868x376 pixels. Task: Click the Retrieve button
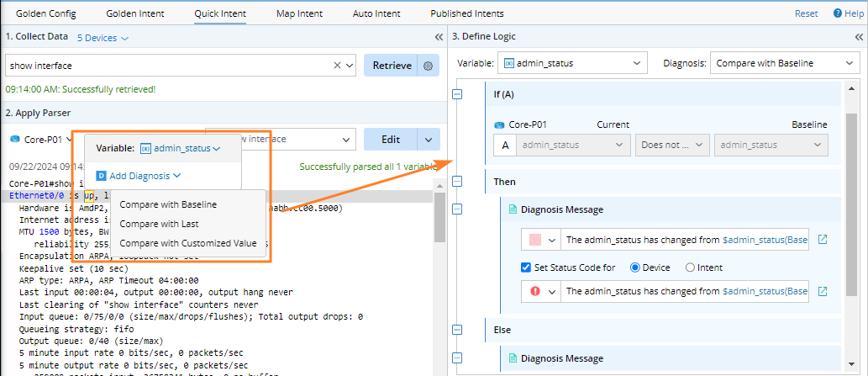pos(392,66)
